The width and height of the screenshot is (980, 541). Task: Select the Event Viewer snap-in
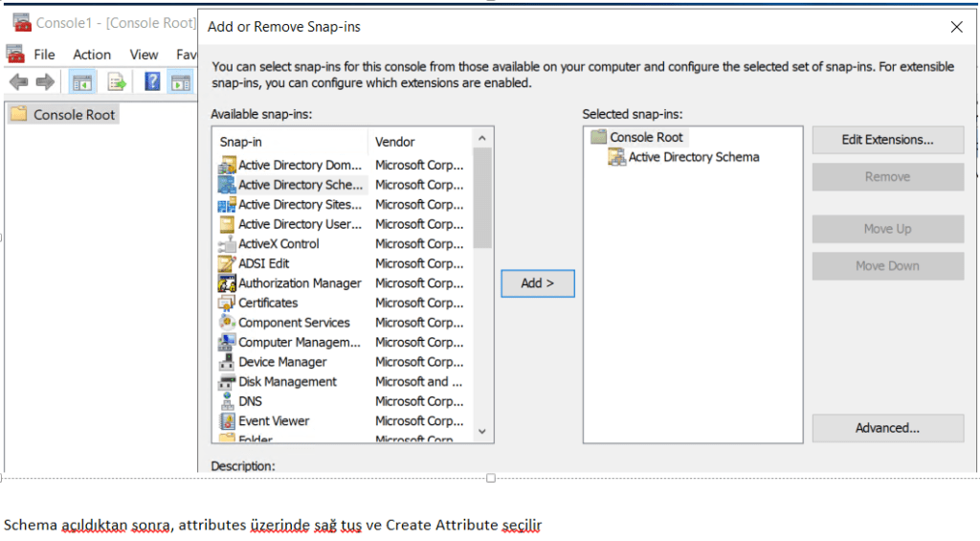point(274,420)
